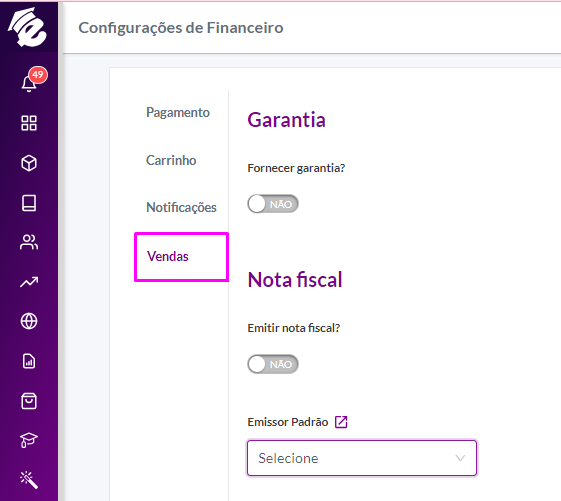Expand the Emissor Padrão Selecione dropdown

(362, 458)
